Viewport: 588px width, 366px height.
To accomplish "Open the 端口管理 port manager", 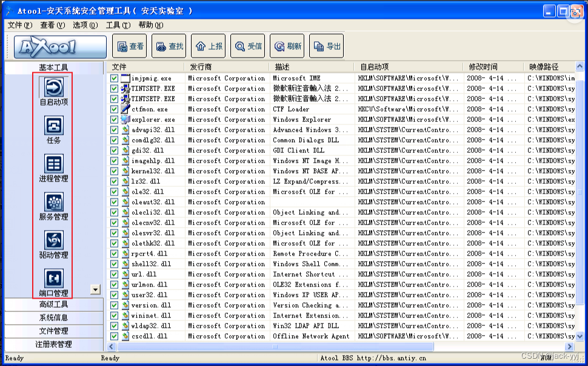I will (53, 282).
